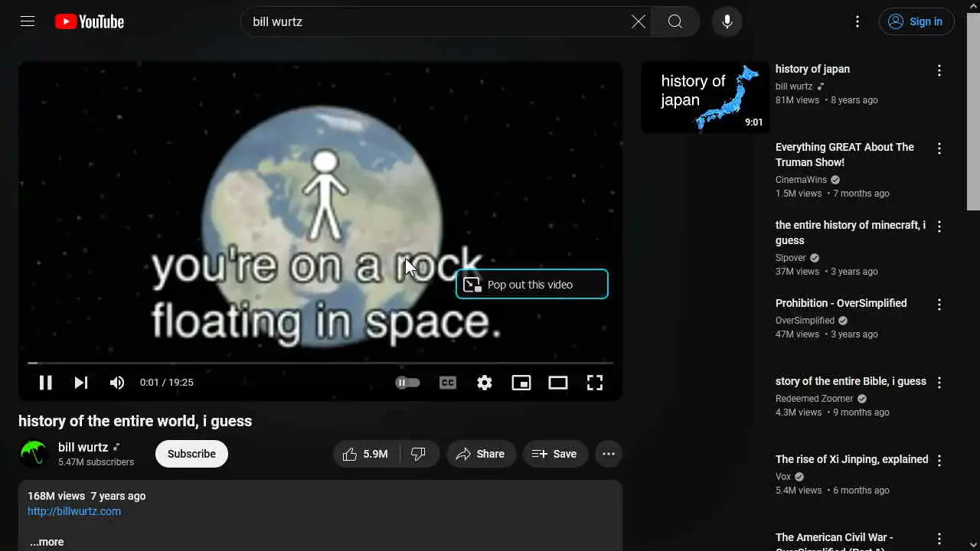The image size is (980, 551).
Task: Open player settings gear
Action: (x=485, y=383)
